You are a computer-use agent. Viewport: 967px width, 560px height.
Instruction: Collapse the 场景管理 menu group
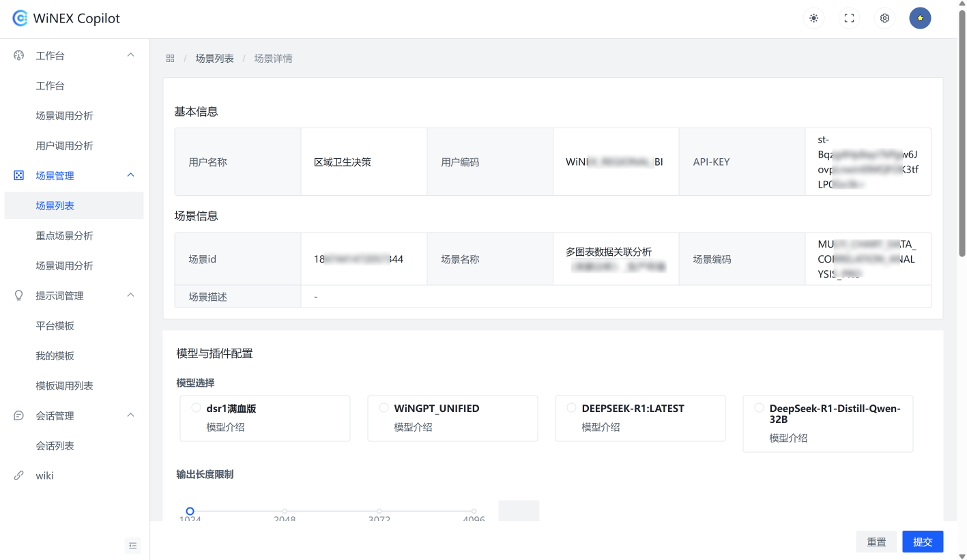pos(130,175)
